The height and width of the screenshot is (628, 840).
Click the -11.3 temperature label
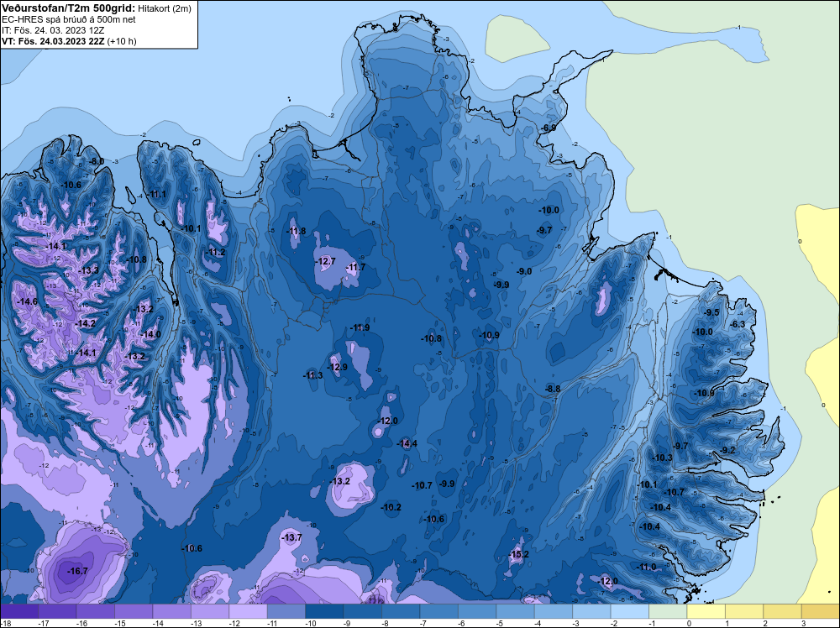pos(312,375)
